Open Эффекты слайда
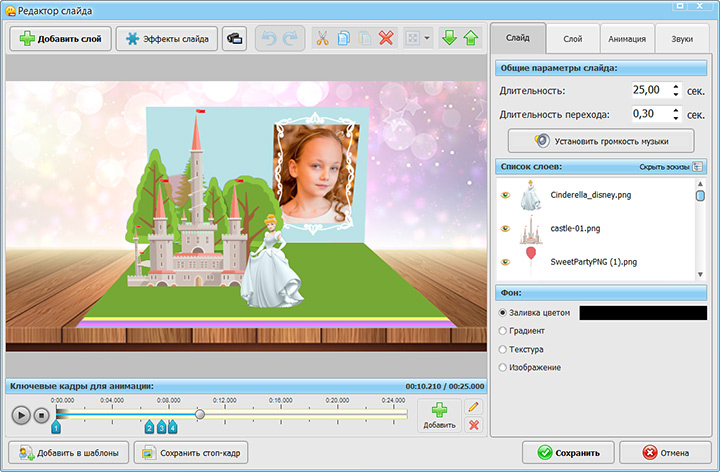The width and height of the screenshot is (720, 472). pyautogui.click(x=167, y=39)
